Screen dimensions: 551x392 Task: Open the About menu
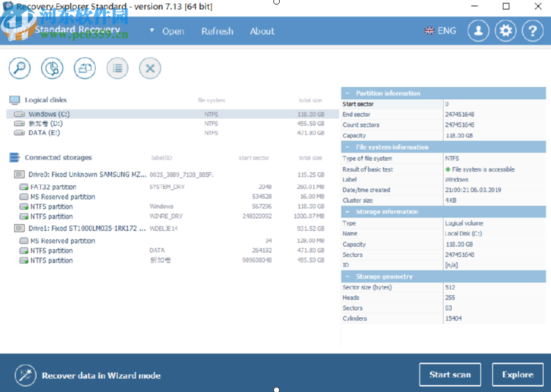pos(262,31)
